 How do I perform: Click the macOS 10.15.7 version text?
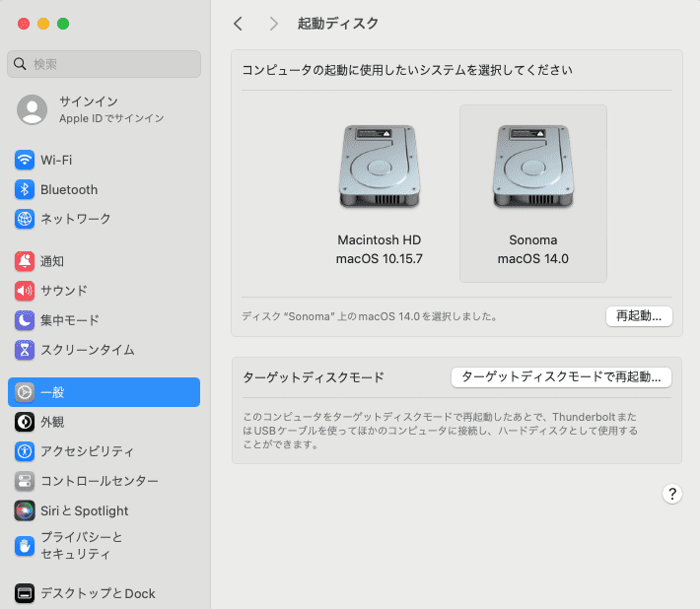379,259
